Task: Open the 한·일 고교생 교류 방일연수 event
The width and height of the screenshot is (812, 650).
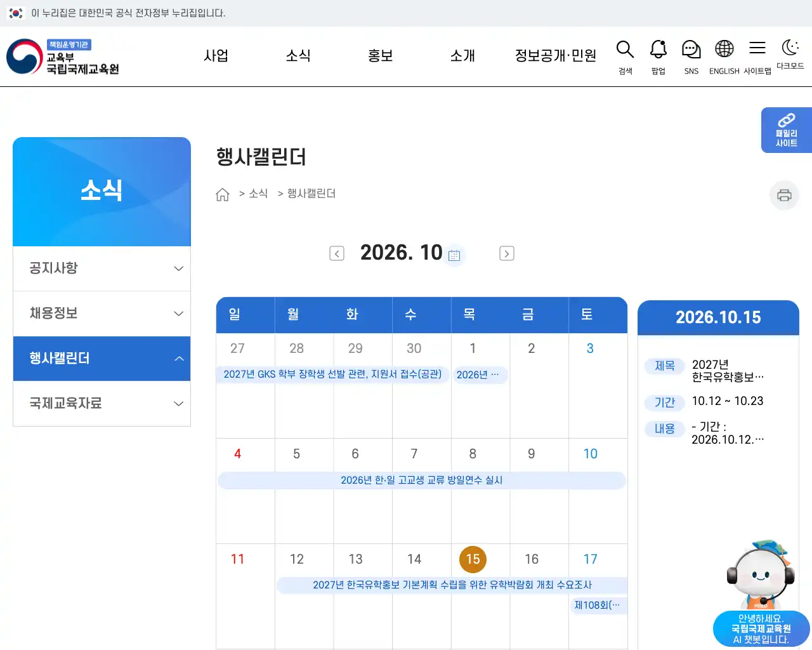Action: click(x=421, y=480)
